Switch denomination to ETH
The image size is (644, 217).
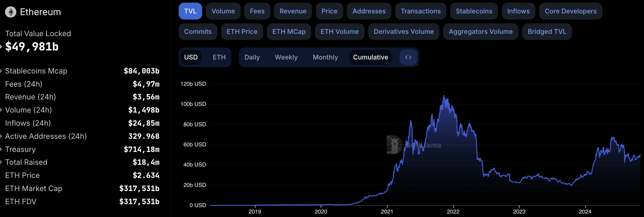[219, 57]
